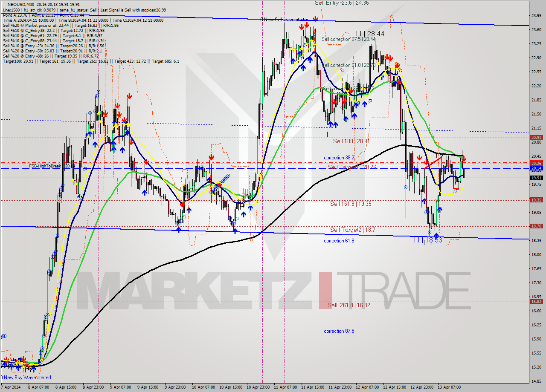
Task: Click the 'Sell Target2 | 18.7' label
Action: pyautogui.click(x=353, y=230)
